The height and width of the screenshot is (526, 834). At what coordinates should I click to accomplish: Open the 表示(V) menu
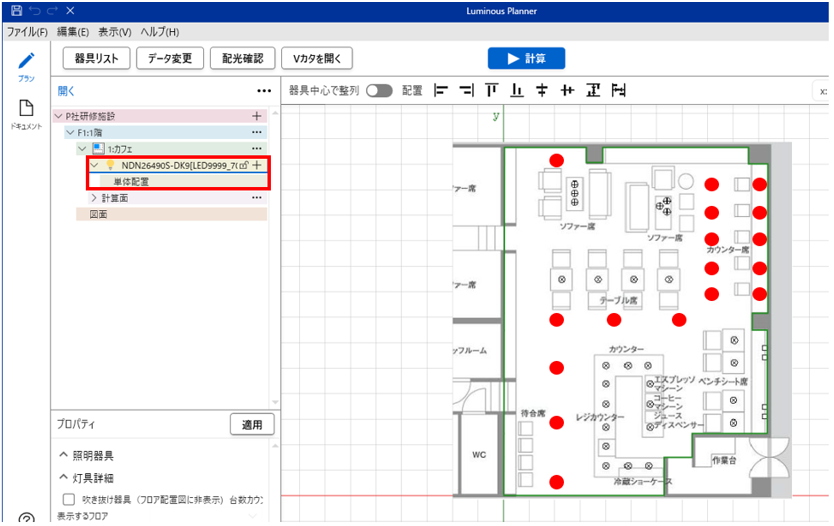(x=114, y=32)
